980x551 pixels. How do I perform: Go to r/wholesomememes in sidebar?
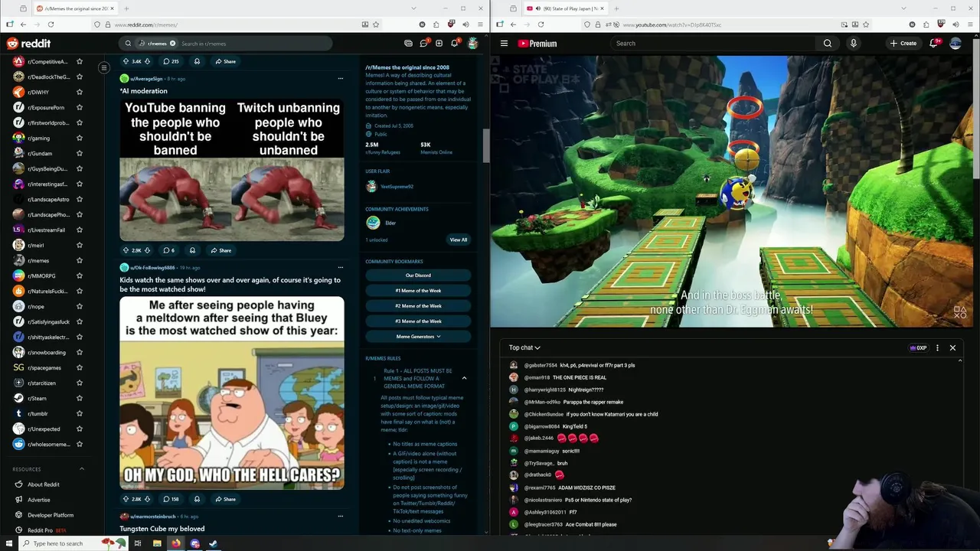(48, 444)
